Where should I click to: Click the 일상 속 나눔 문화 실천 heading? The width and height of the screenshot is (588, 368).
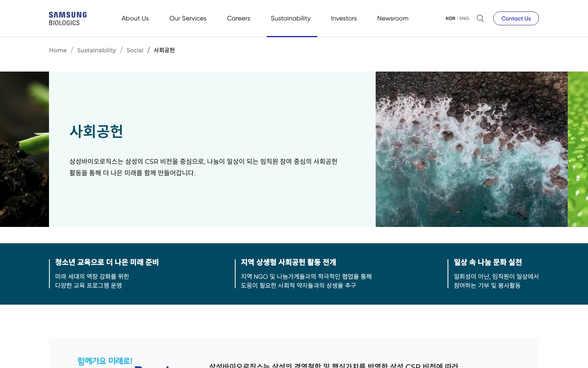click(488, 262)
